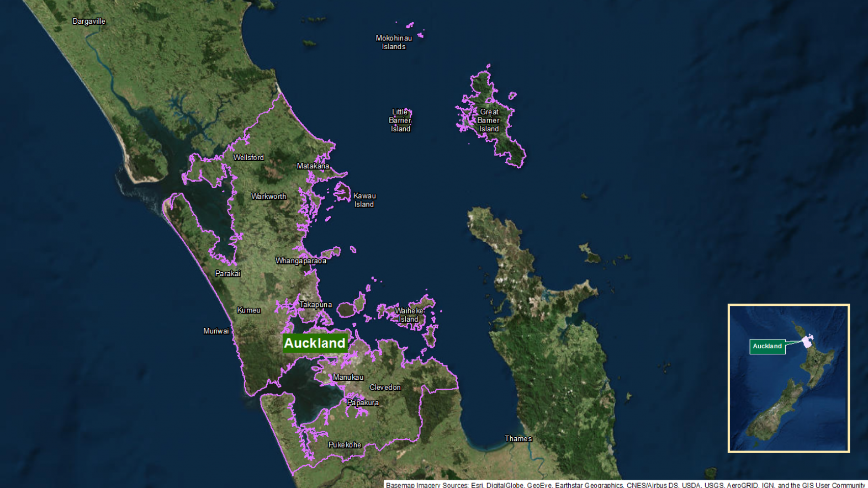Screen dimensions: 868x488
Task: Select the Whangaparaoa label
Action: [x=301, y=261]
